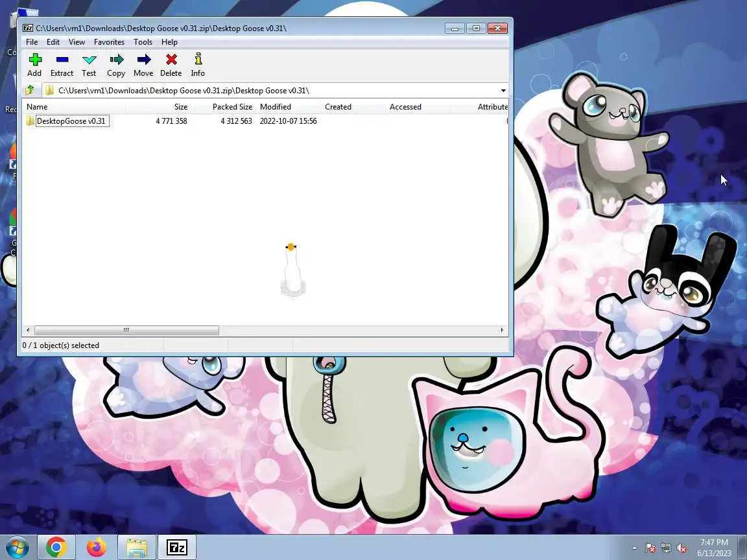Click the Action Center flag tray icon
This screenshot has width=747, height=560.
(650, 548)
